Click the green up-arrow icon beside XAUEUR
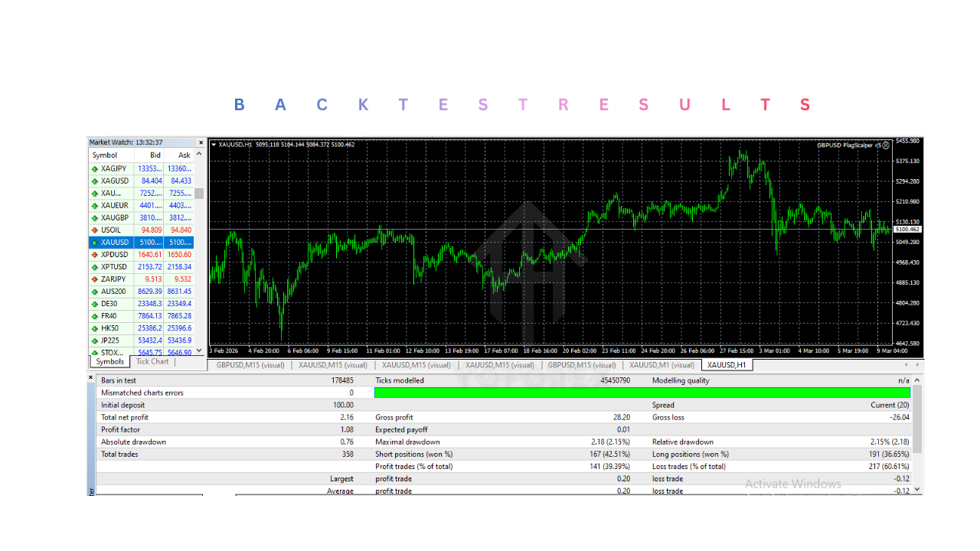Viewport: 980px width, 551px height. [x=93, y=205]
